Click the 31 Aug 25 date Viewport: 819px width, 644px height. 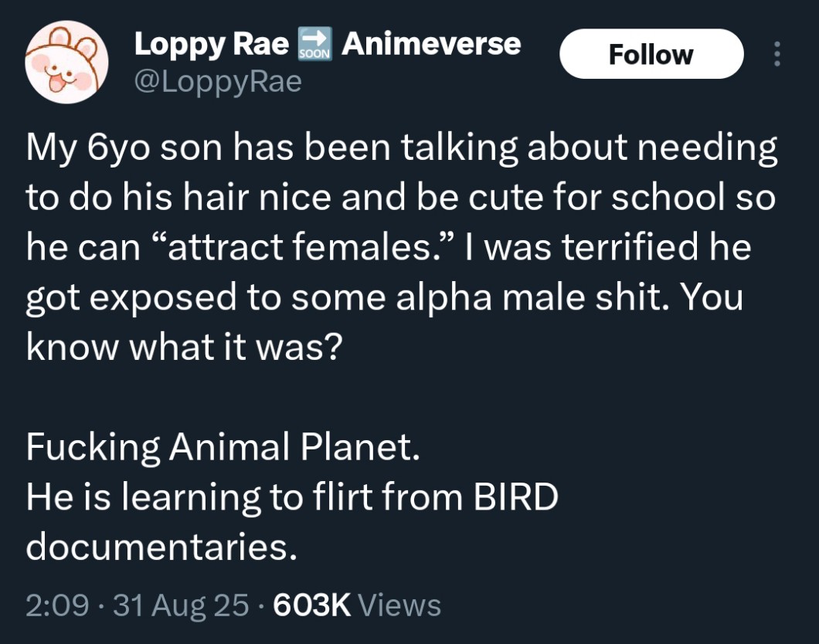[181, 605]
